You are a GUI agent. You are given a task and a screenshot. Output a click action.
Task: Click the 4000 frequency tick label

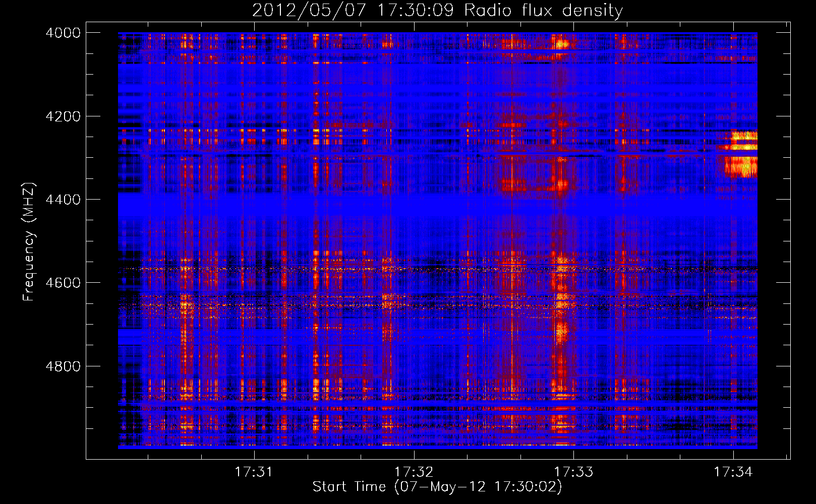click(63, 33)
